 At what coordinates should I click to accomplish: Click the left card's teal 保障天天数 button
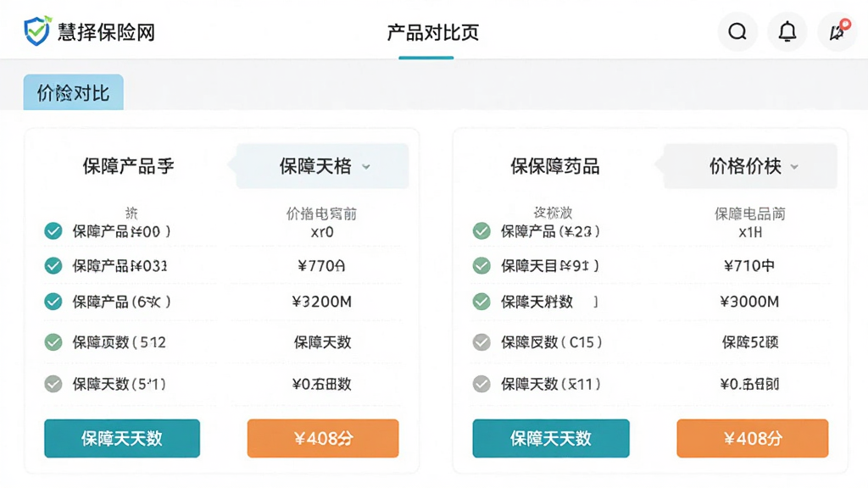122,438
